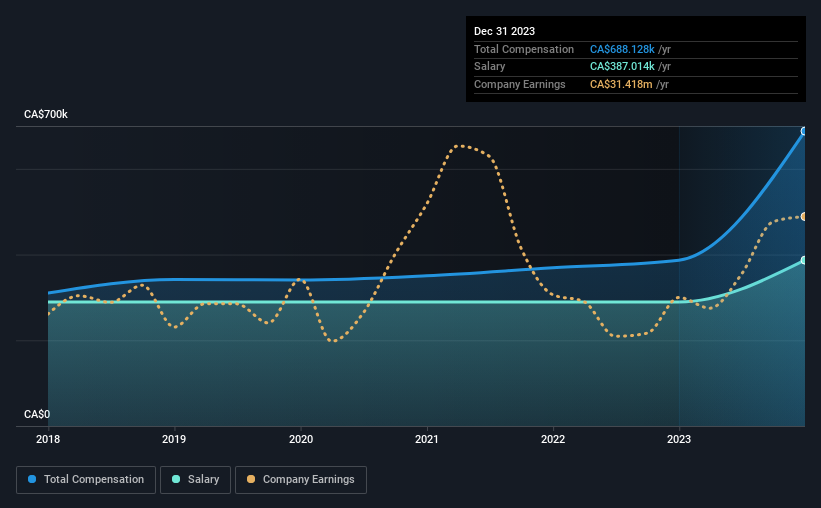The height and width of the screenshot is (508, 821).
Task: Select the 2020 x-axis label
Action: (301, 439)
